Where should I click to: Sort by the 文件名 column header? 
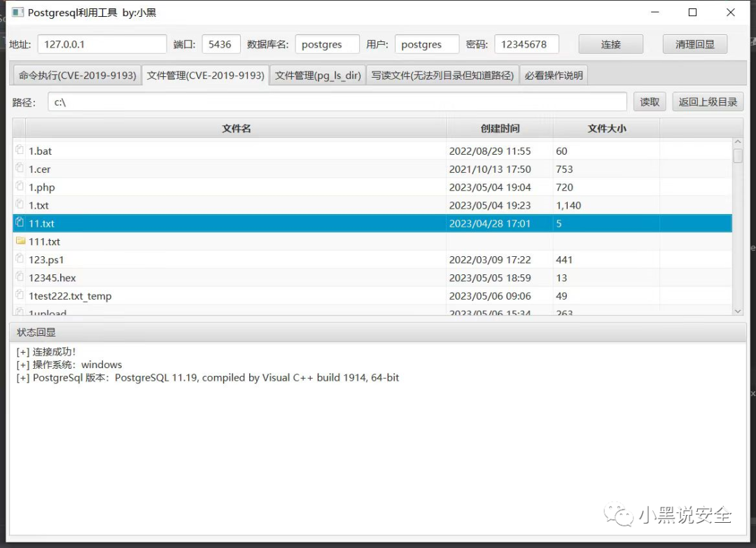pyautogui.click(x=237, y=128)
